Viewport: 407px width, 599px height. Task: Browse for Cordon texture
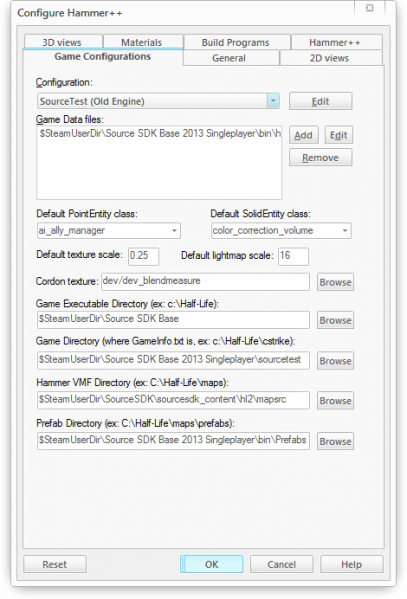tap(335, 282)
